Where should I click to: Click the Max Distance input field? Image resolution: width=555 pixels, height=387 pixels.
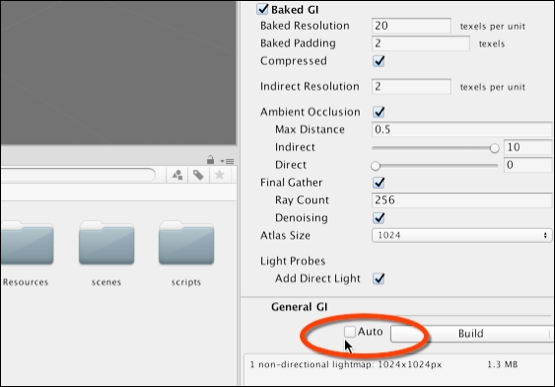pos(462,130)
